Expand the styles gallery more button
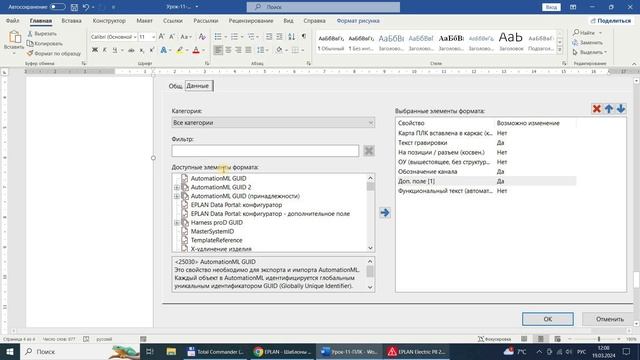 point(560,50)
